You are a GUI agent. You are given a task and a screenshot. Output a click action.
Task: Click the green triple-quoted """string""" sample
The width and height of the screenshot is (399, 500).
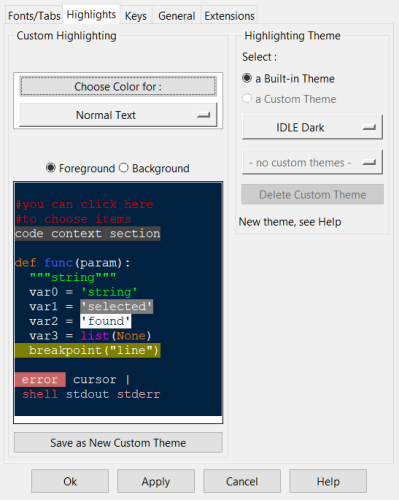tap(73, 277)
